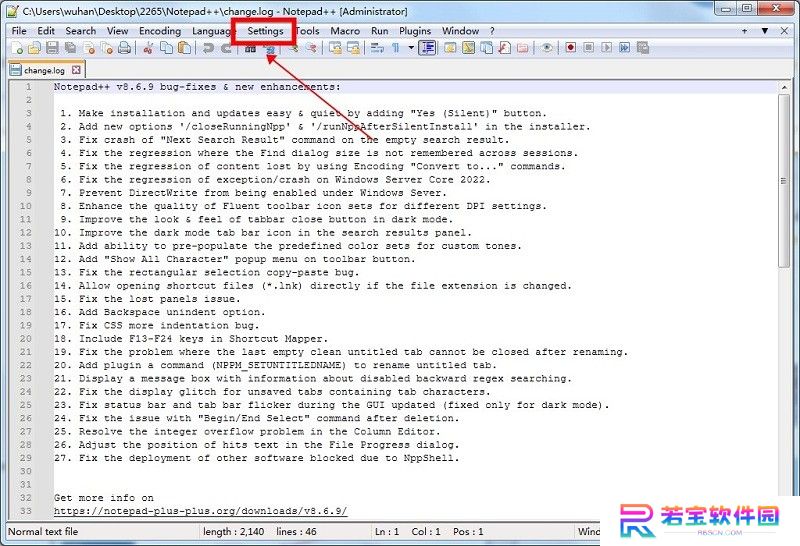This screenshot has width=800, height=546.
Task: Click line number 15 in the margin
Action: 26,272
